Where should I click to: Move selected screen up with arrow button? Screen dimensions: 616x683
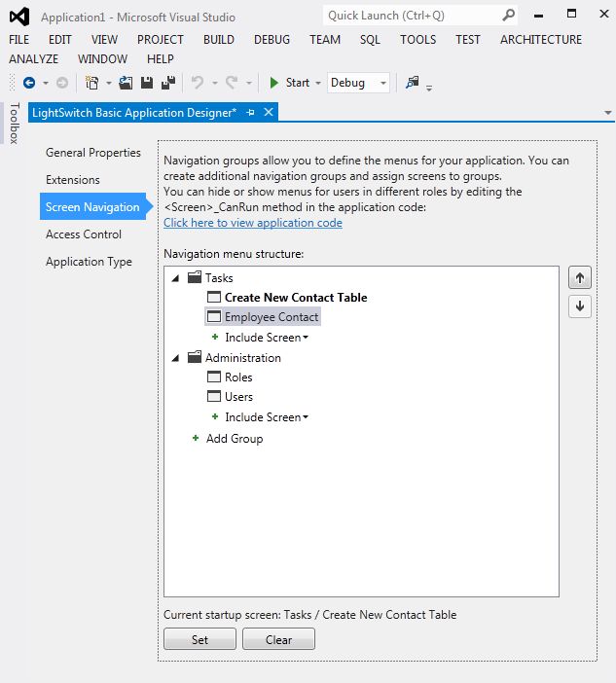tap(580, 278)
